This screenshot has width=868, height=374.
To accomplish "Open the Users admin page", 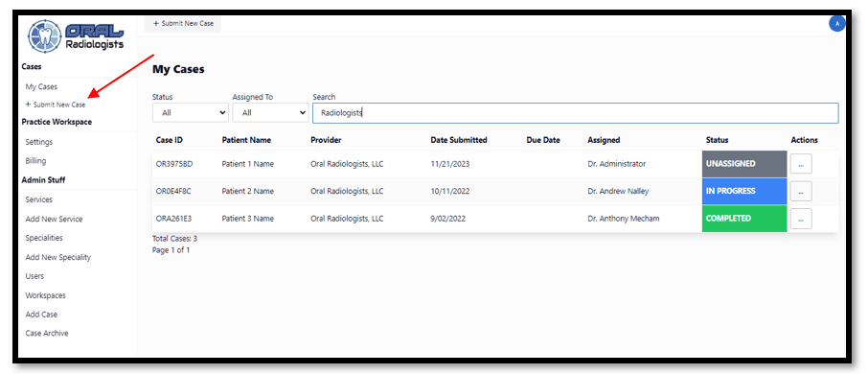I will pyautogui.click(x=34, y=276).
